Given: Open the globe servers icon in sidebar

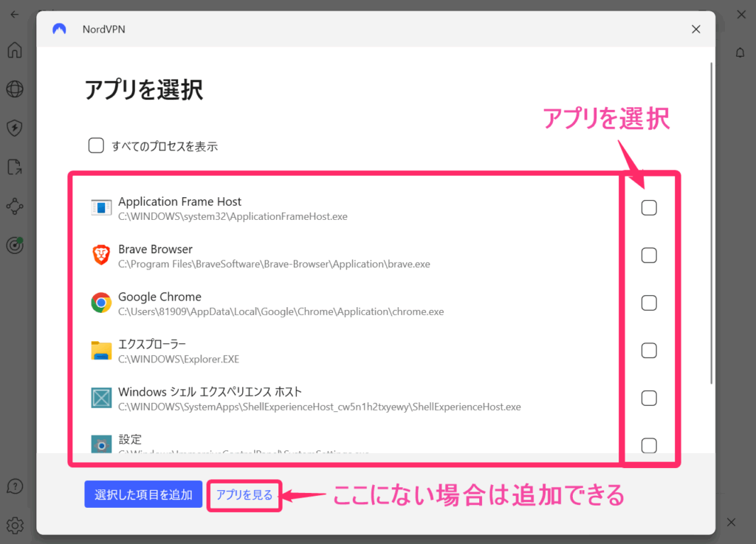Looking at the screenshot, I should tap(15, 89).
